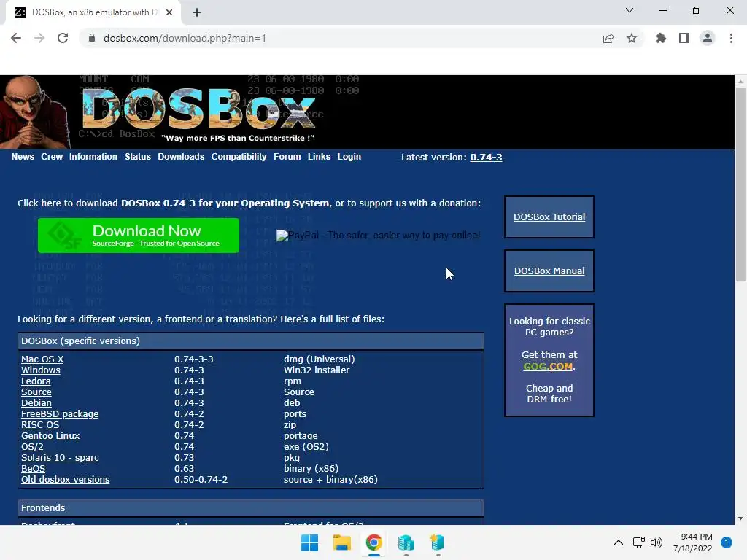Open the Windows Start menu
747x560 pixels.
[x=309, y=542]
